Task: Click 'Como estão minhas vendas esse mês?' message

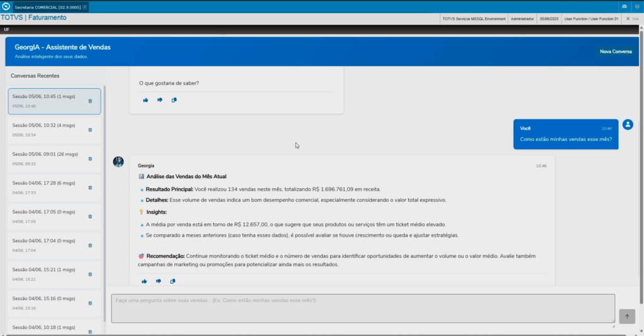Action: (x=566, y=139)
